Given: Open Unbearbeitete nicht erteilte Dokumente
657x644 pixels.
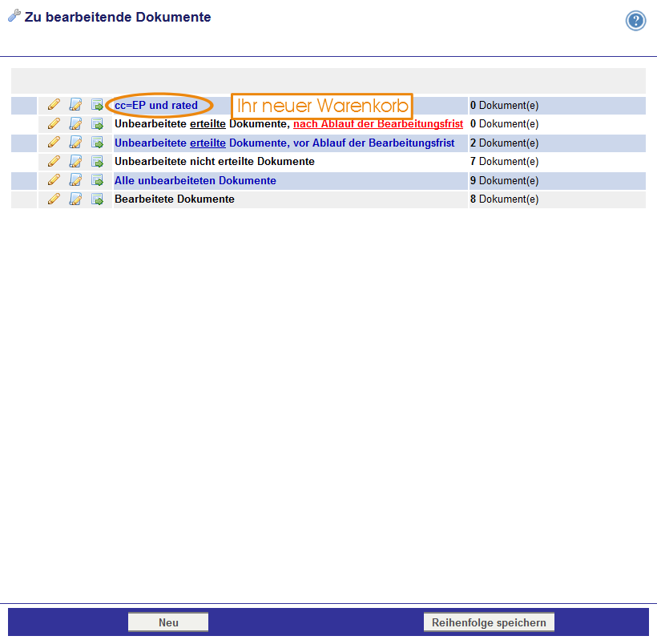Looking at the screenshot, I should pos(215,161).
